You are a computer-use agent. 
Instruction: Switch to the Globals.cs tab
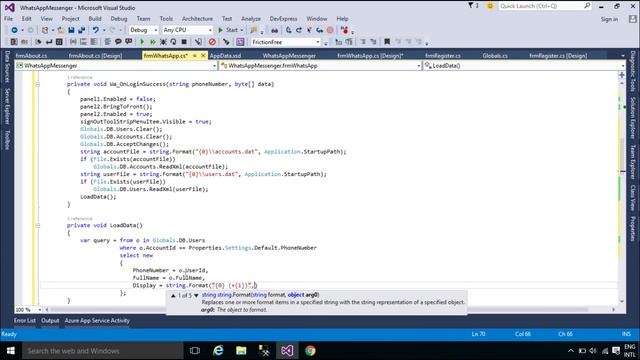[495, 56]
